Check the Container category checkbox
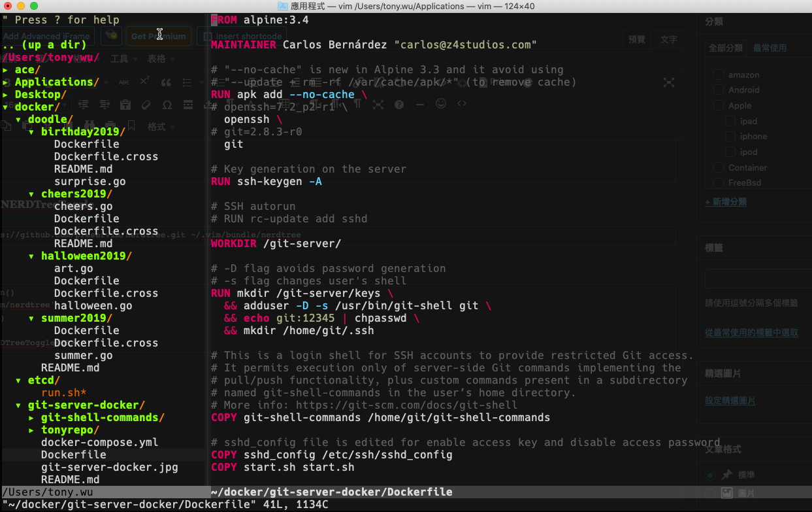The height and width of the screenshot is (512, 812). point(719,167)
